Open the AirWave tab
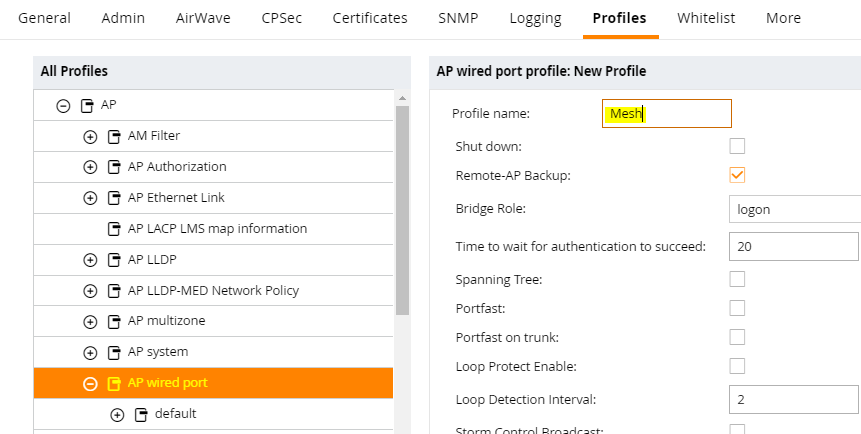861x434 pixels. [203, 18]
